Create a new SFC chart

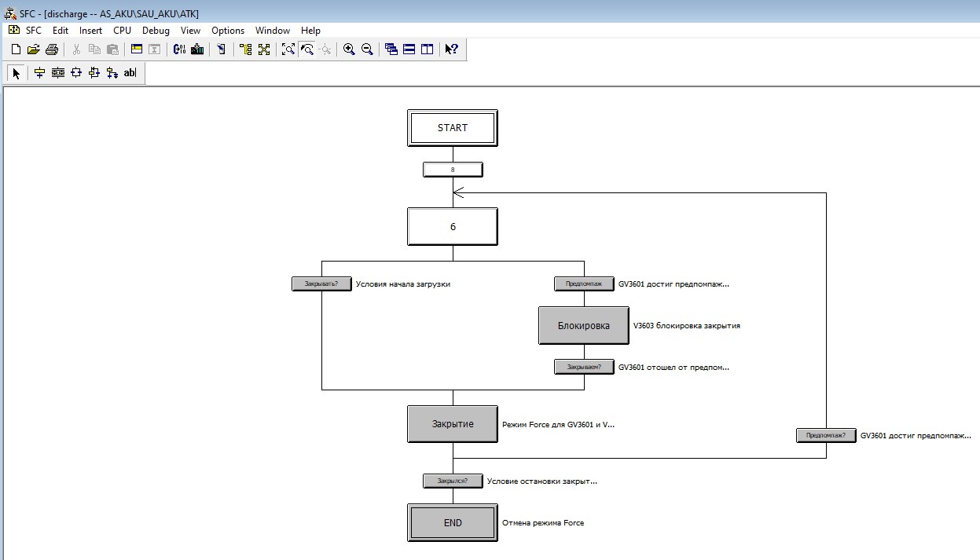[x=16, y=49]
